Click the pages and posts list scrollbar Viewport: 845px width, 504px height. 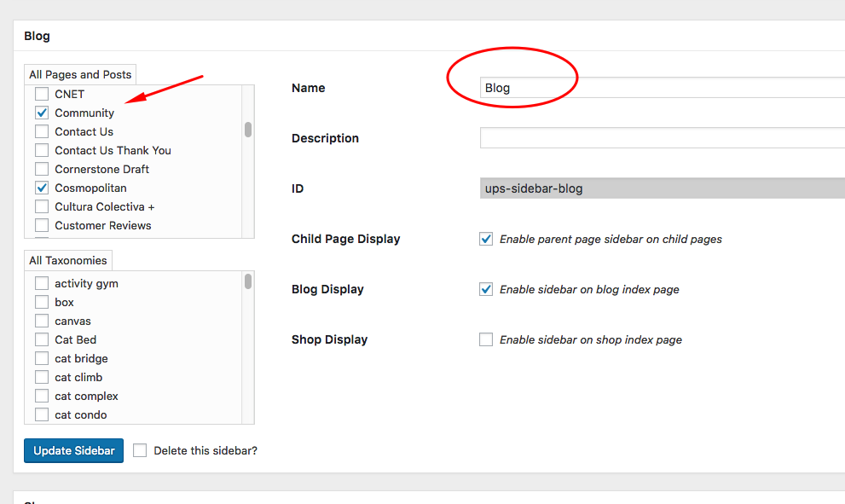[x=248, y=130]
